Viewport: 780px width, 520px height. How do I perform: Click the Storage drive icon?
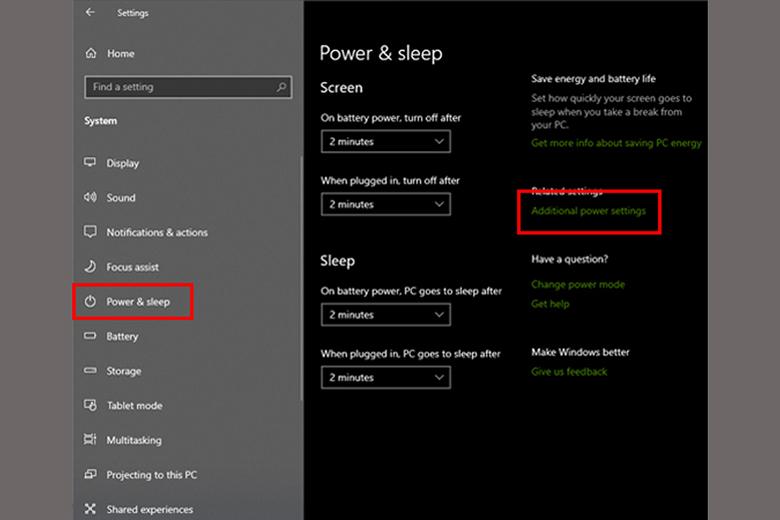click(90, 371)
